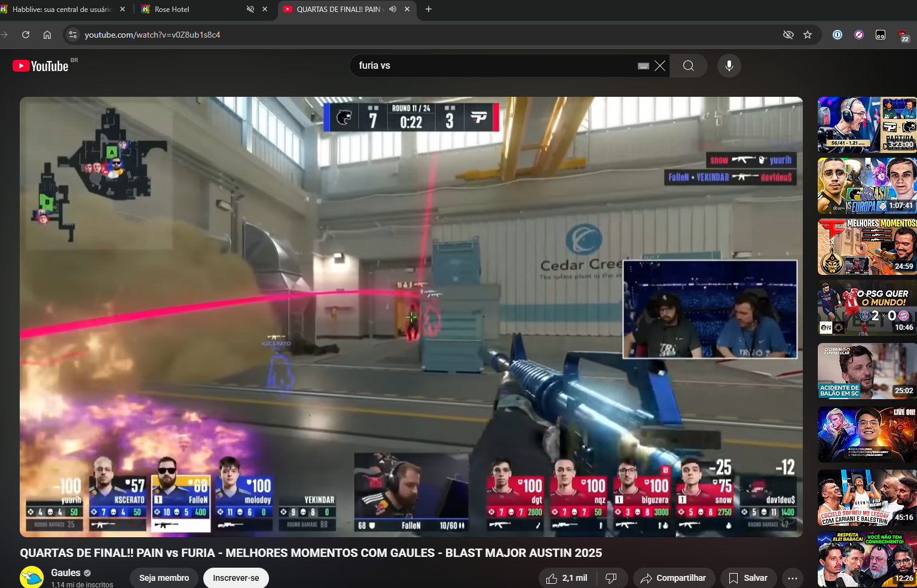
Task: Open a new browser tab
Action: 429,9
